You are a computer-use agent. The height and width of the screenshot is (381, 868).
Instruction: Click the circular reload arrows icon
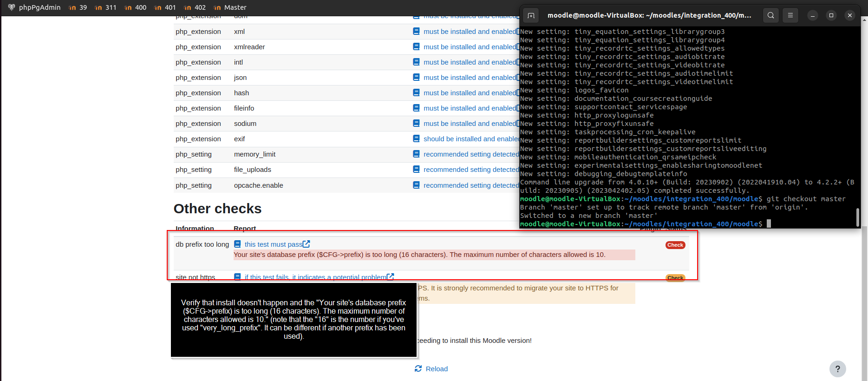[x=418, y=368]
